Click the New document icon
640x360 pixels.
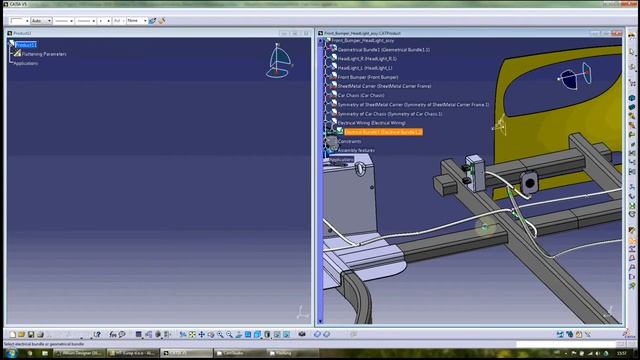(x=13, y=335)
